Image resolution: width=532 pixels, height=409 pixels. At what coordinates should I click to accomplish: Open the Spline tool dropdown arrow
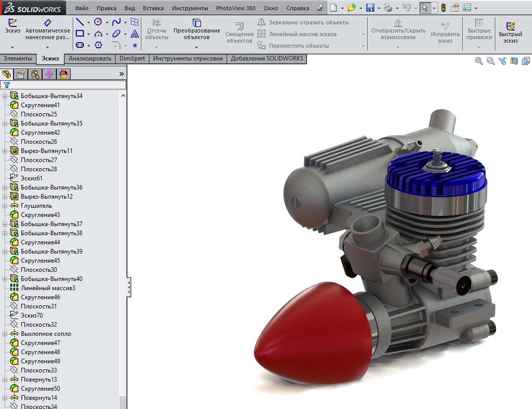tap(125, 23)
